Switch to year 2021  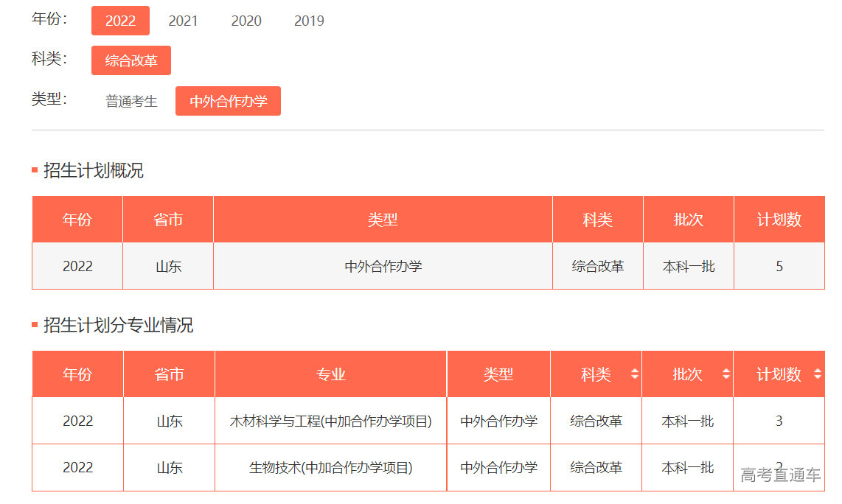(183, 21)
